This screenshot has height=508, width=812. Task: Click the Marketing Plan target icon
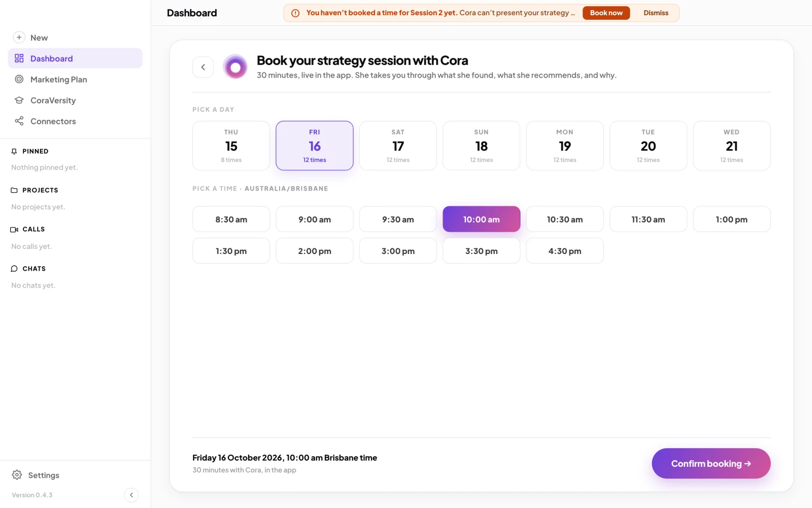point(19,79)
